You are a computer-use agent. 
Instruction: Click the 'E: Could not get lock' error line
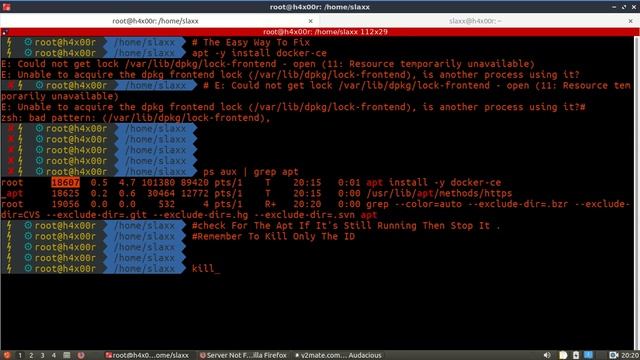268,64
